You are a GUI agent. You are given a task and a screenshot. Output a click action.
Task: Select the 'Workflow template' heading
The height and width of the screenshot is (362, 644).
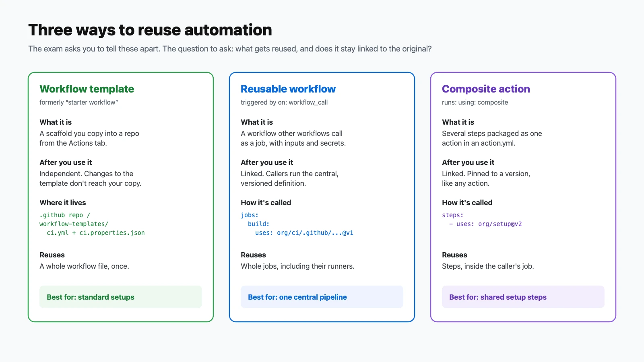click(87, 89)
